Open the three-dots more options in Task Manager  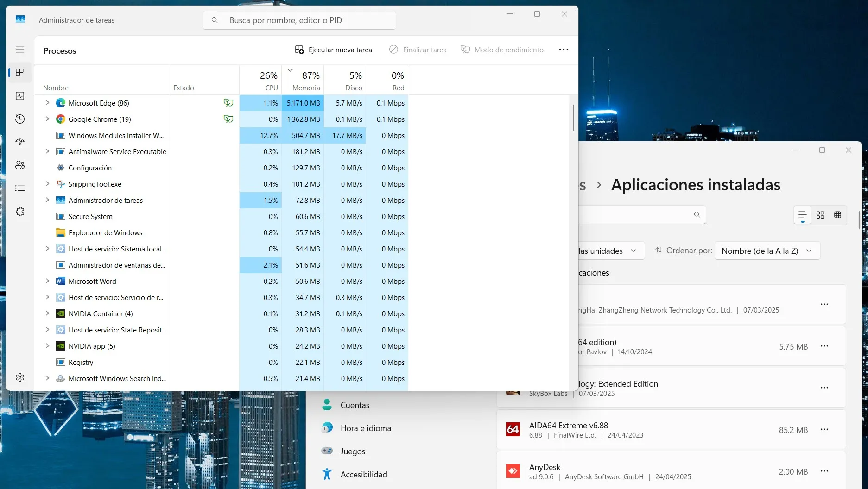coord(564,50)
